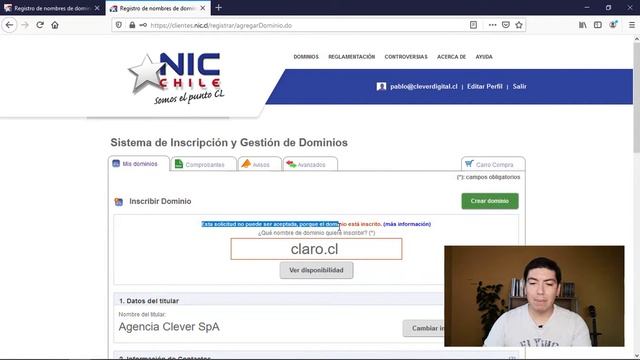This screenshot has height=360, width=640.
Task: Switch to the Avisos tab
Action: coord(260,164)
